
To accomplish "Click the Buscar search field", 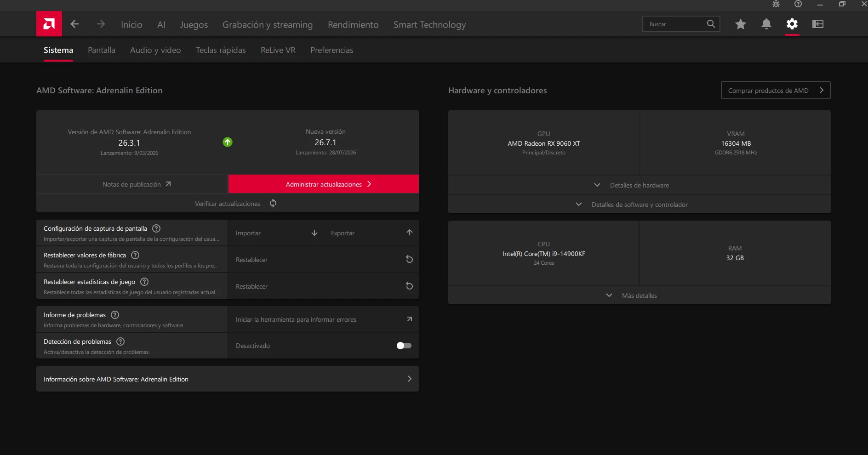I will [681, 24].
